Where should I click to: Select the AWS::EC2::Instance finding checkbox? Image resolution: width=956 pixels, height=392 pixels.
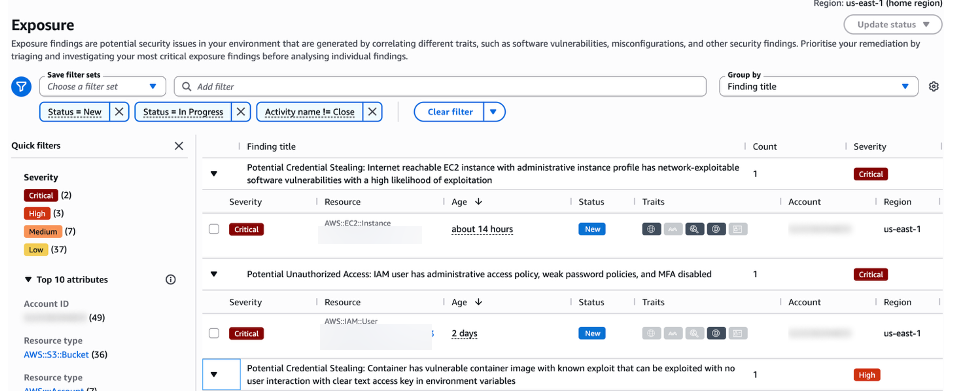[x=214, y=229]
